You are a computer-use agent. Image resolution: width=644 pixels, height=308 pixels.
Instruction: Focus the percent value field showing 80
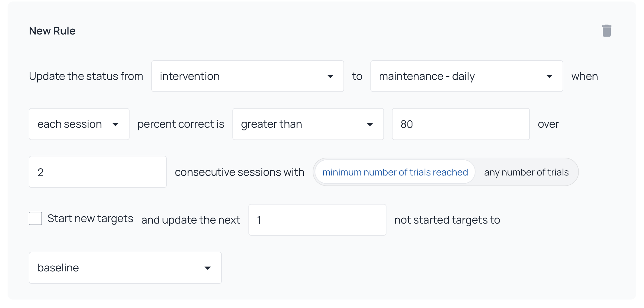tap(461, 124)
